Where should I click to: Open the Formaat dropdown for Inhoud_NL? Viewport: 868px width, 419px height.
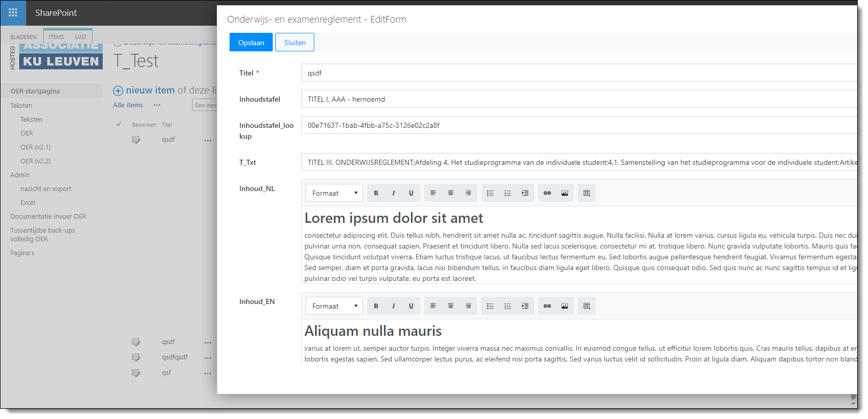[334, 193]
